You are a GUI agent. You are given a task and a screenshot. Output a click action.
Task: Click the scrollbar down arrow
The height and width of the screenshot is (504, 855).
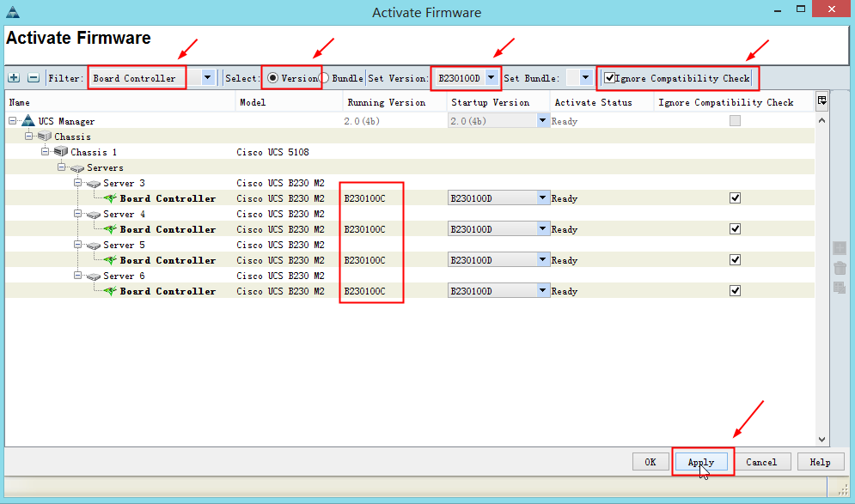pos(821,440)
